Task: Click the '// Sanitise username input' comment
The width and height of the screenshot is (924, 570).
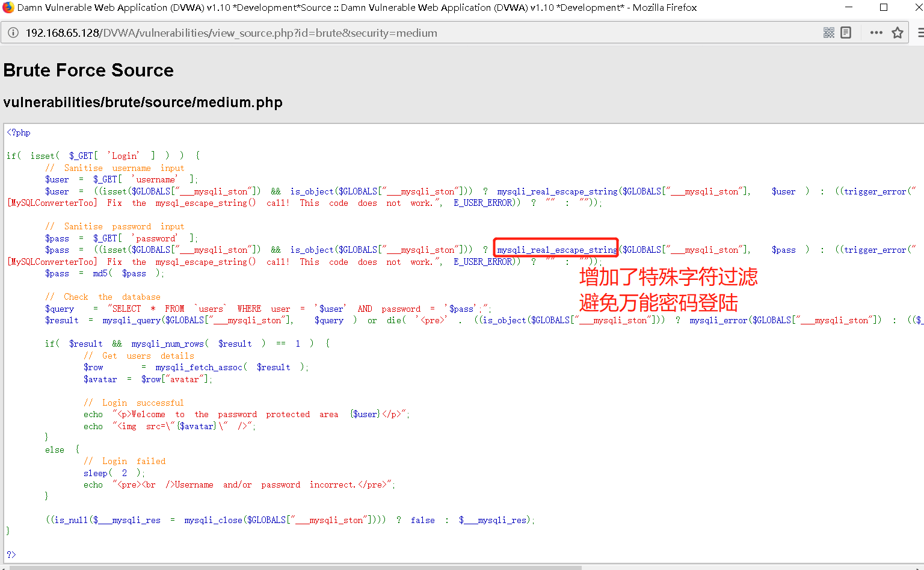Action: pyautogui.click(x=115, y=168)
